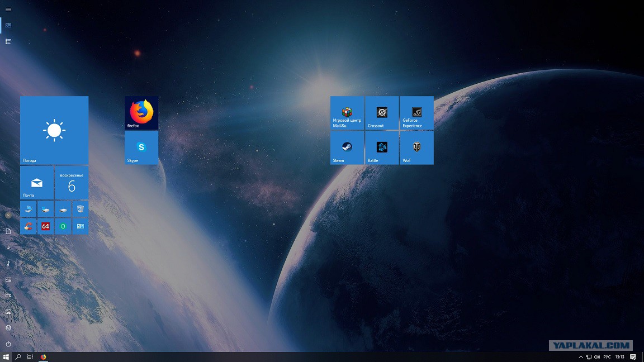The height and width of the screenshot is (362, 644).
Task: Switch to the all apps list icon
Action: click(x=8, y=41)
